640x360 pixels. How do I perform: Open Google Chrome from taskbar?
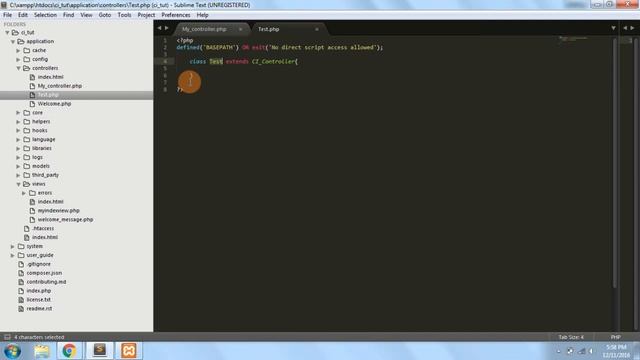pyautogui.click(x=69, y=351)
